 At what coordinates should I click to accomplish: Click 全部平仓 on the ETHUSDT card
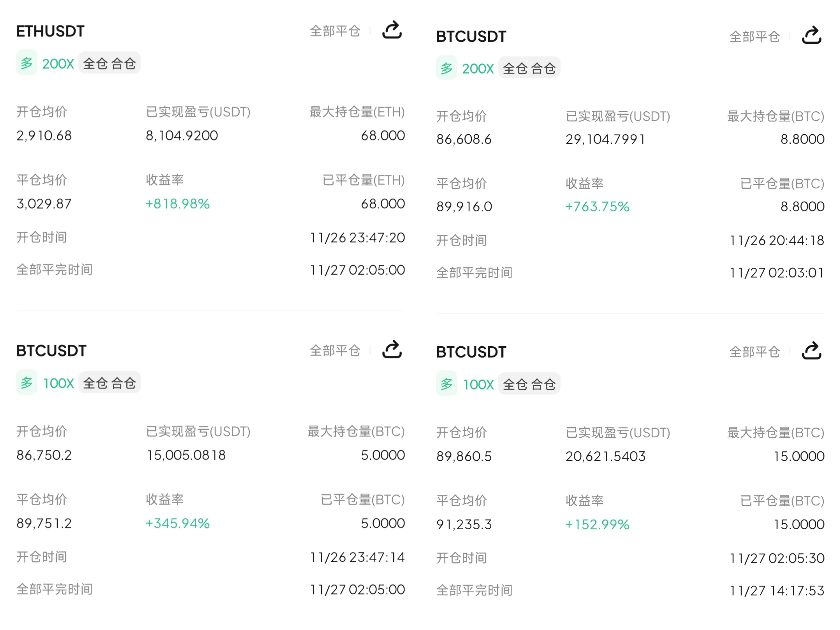click(x=334, y=31)
